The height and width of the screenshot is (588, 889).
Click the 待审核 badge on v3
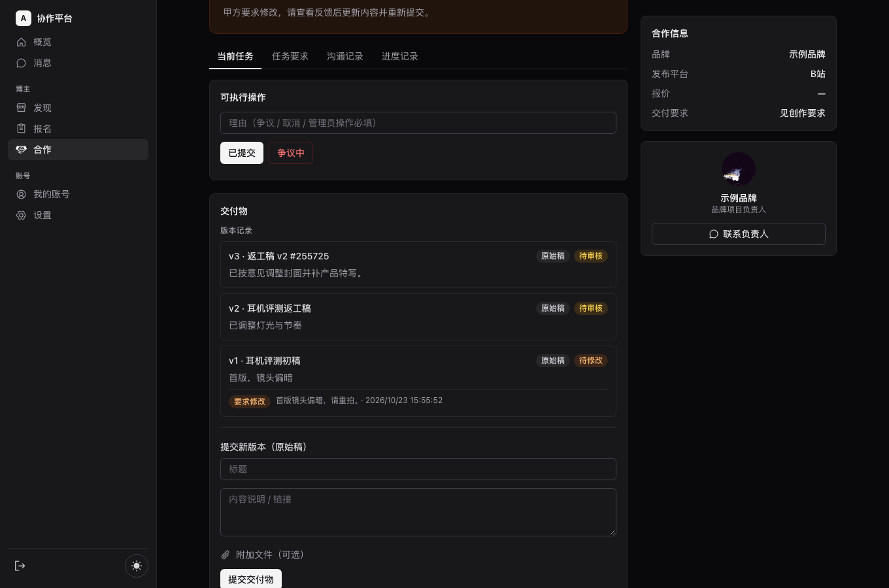point(591,256)
